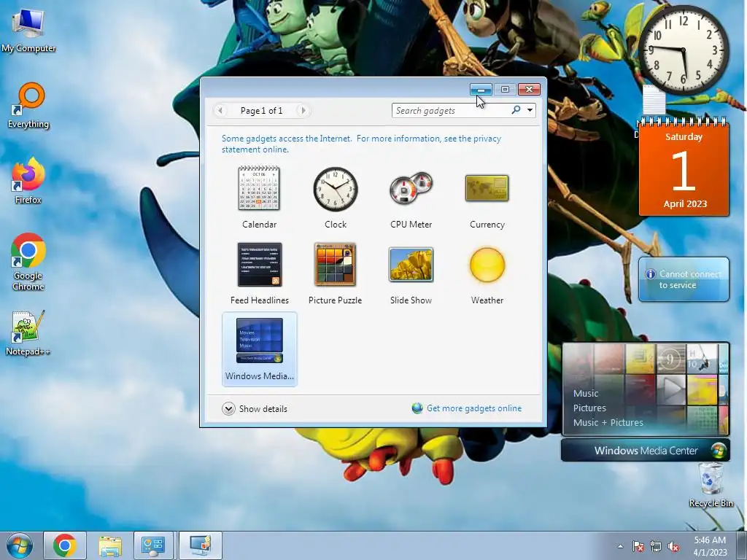Open Everything search desktop shortcut
Screen dimensions: 747x560
(28, 106)
